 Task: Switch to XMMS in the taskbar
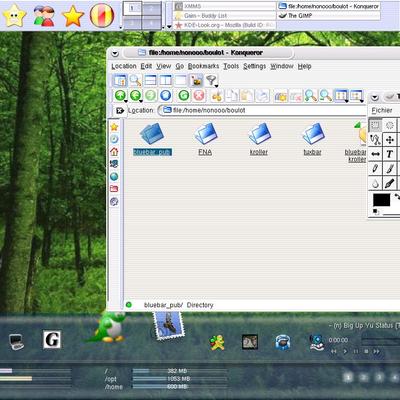pyautogui.click(x=225, y=6)
